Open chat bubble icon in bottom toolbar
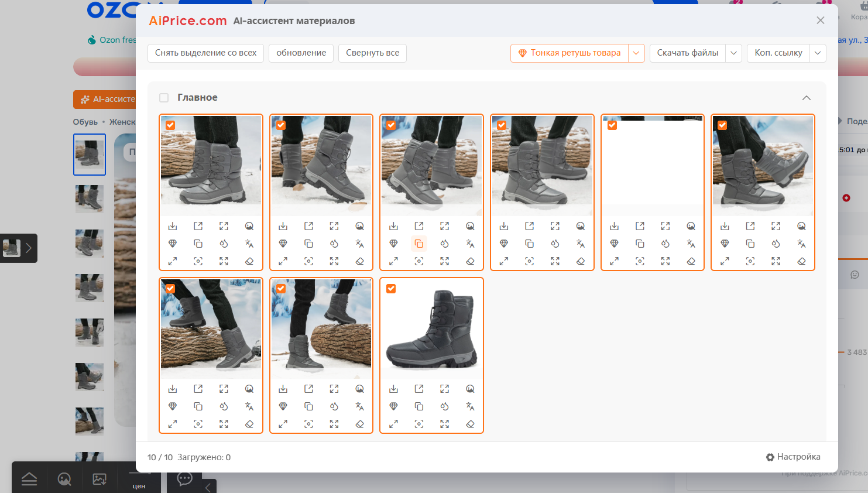This screenshot has width=868, height=493. tap(185, 479)
